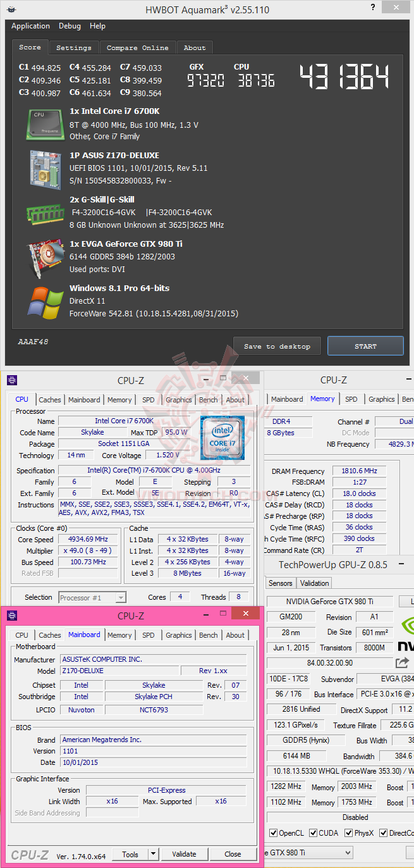Click the START benchmark button
Screen dimensions: 414x868
pyautogui.click(x=365, y=346)
